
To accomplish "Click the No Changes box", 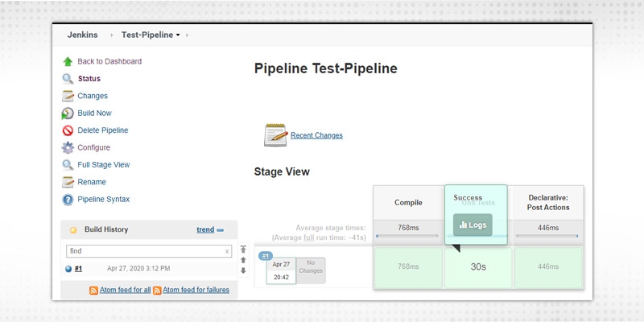I will pyautogui.click(x=311, y=270).
